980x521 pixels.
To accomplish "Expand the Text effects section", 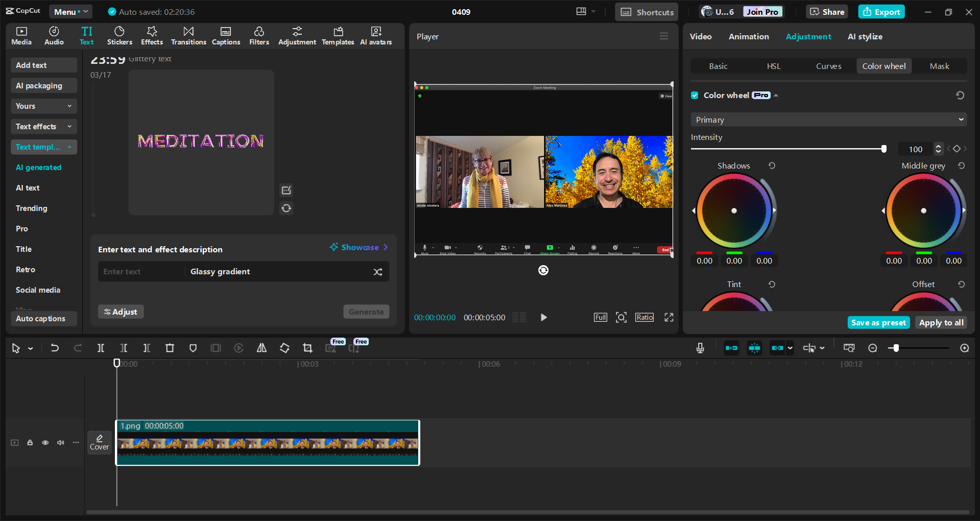I will [44, 127].
